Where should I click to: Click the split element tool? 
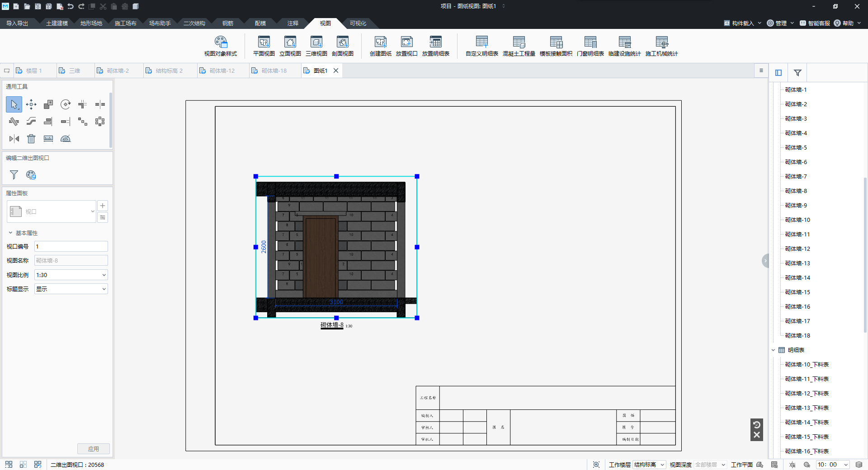pyautogui.click(x=100, y=104)
